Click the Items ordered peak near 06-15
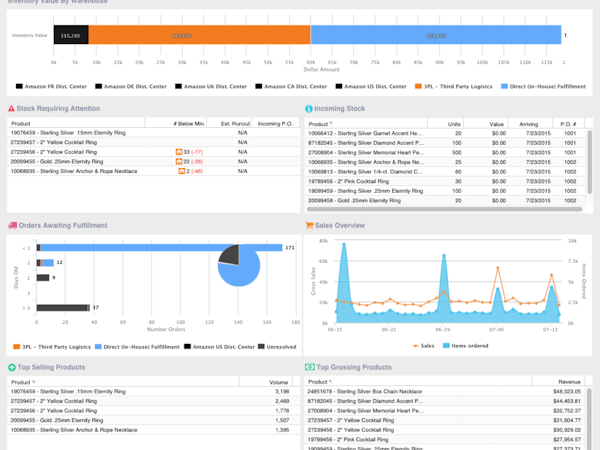 pos(344,244)
